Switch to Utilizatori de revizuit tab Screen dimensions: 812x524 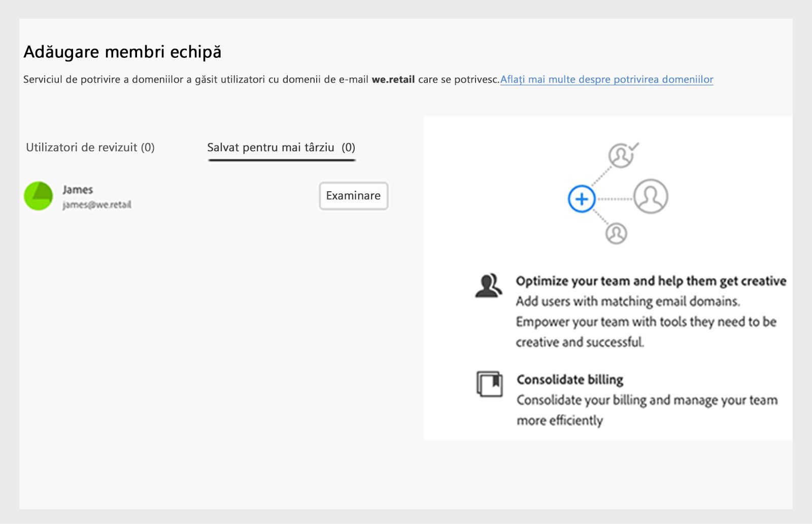point(90,148)
